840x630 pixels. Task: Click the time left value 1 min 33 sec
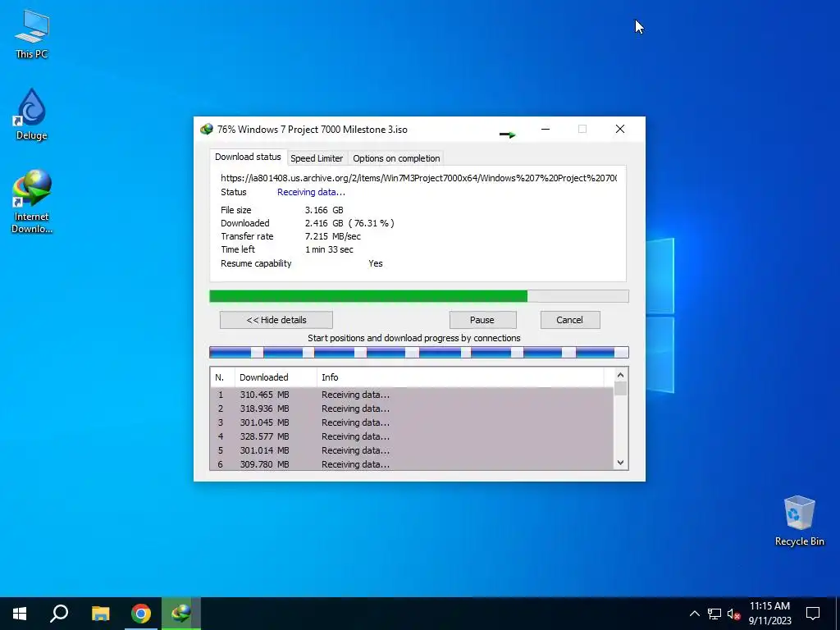point(329,249)
